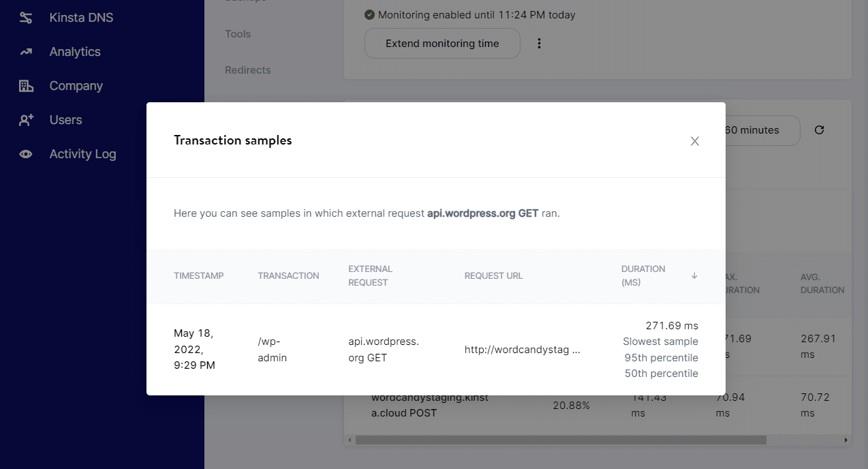Open Analytics via its chart icon
Viewport: 868px width, 469px height.
(26, 51)
